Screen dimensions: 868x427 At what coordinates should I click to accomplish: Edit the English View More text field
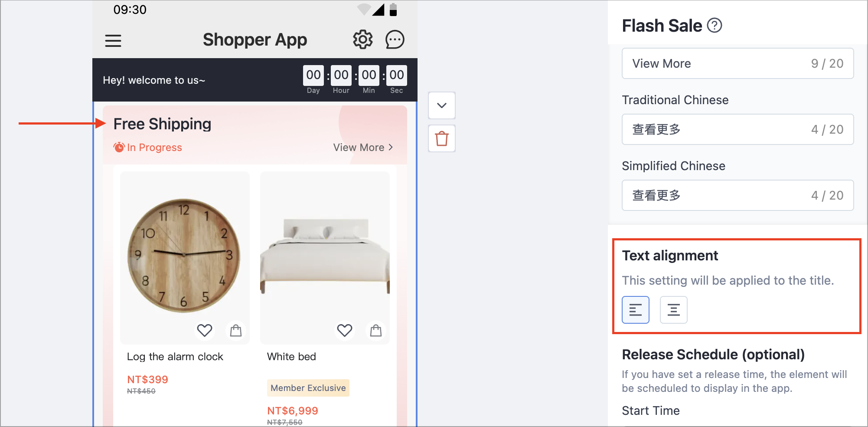737,63
